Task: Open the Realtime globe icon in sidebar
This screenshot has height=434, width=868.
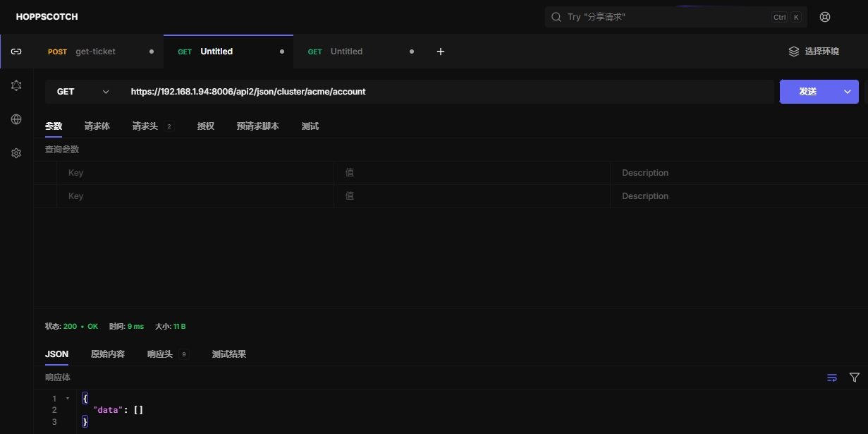Action: pos(16,119)
